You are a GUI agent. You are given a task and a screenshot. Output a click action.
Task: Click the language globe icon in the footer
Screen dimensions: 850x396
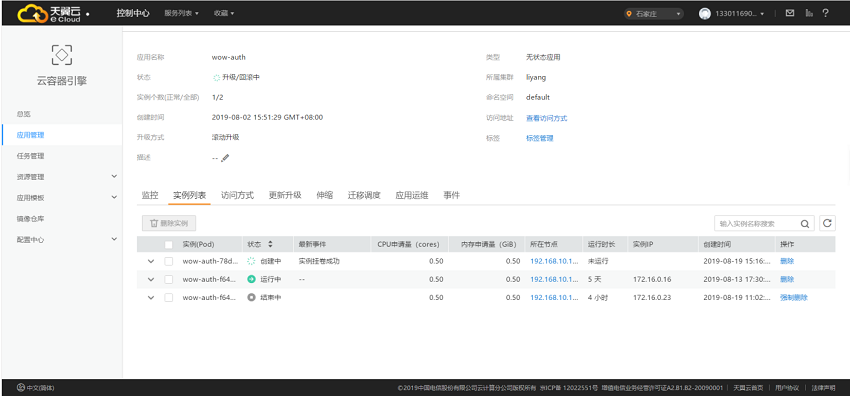pyautogui.click(x=21, y=387)
